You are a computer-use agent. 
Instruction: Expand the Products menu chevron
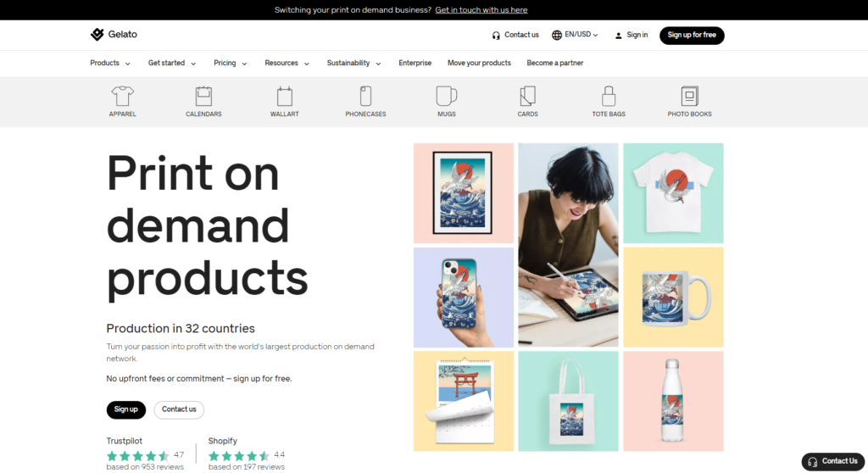point(128,64)
